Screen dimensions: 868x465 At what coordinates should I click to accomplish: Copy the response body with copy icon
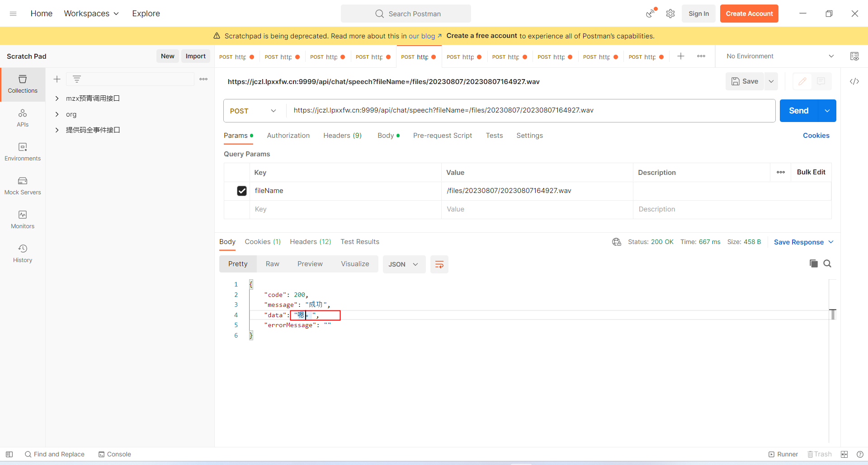click(x=814, y=263)
